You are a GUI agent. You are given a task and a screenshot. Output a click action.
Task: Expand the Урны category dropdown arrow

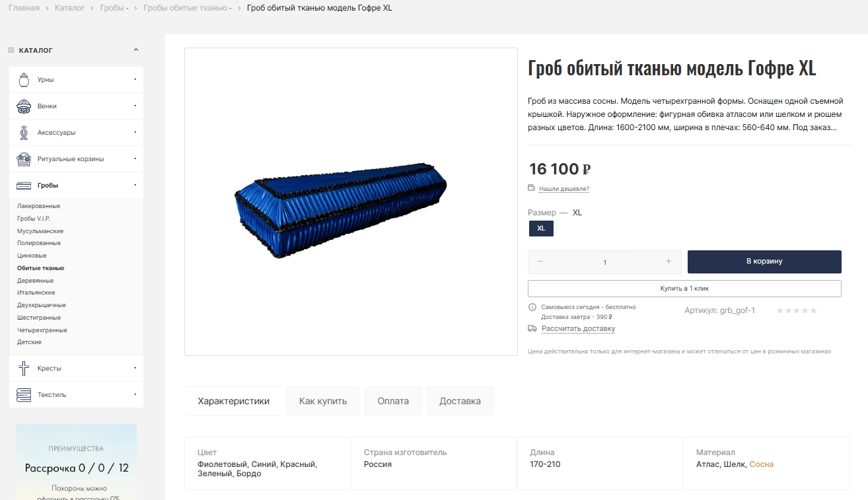[135, 80]
